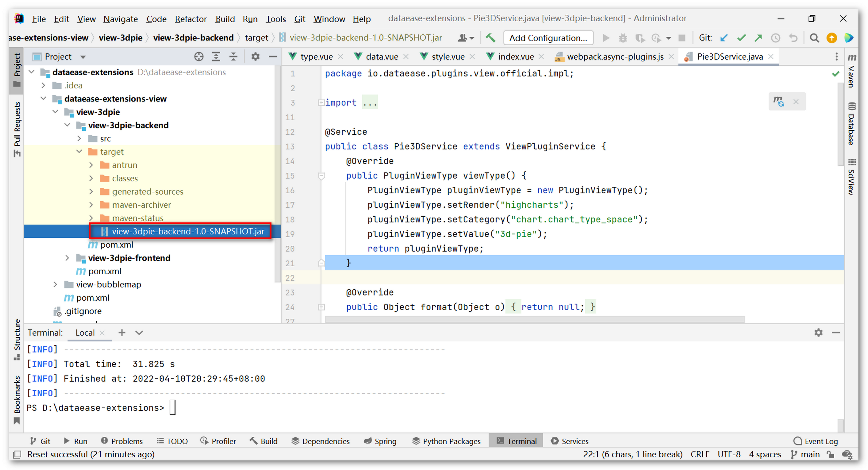Toggle read-only lock icon in status bar
The width and height of the screenshot is (868, 470).
tap(830, 455)
